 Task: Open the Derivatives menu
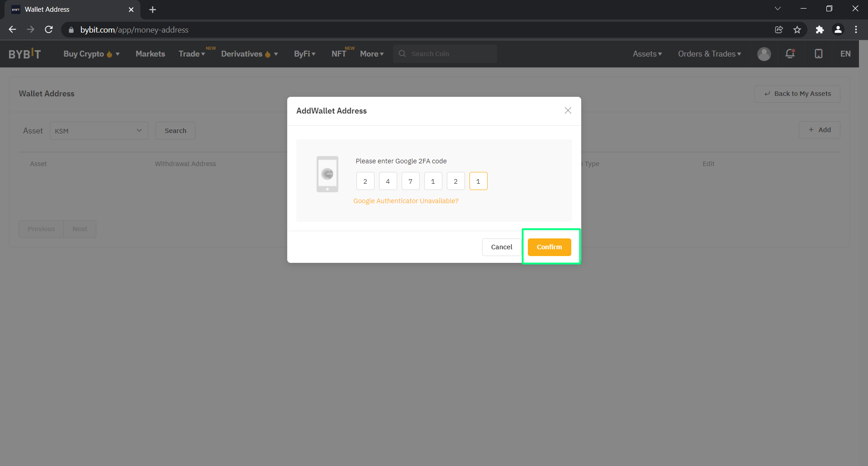pyautogui.click(x=249, y=54)
